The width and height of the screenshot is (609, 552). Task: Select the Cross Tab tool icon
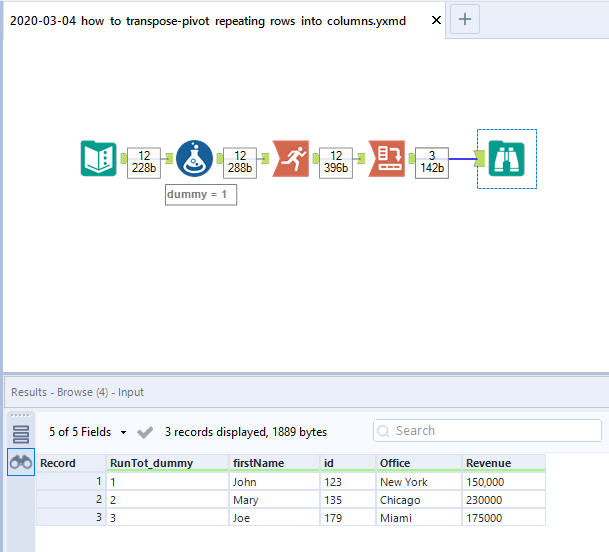click(x=386, y=158)
